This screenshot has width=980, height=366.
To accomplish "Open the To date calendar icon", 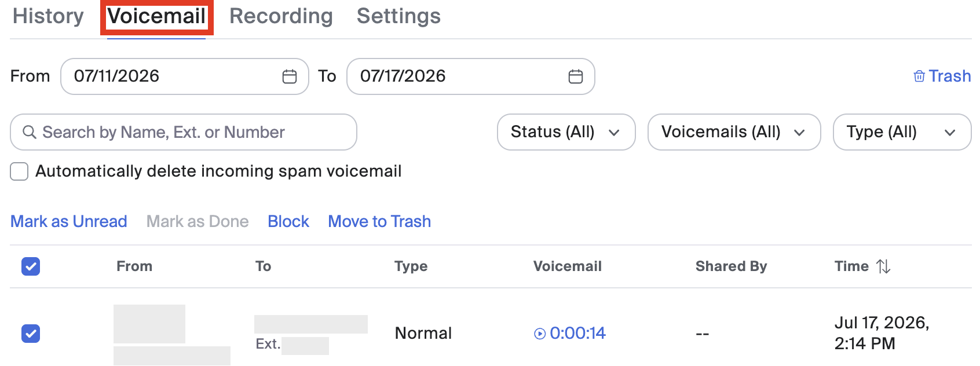I will pos(576,76).
